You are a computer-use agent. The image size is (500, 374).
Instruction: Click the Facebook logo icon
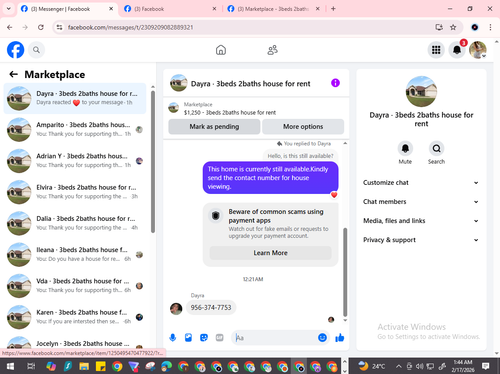click(x=15, y=50)
